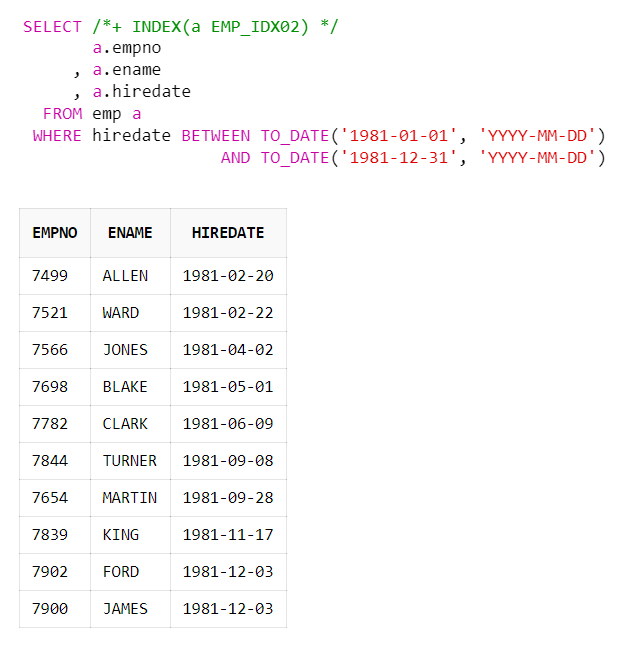The image size is (631, 645).
Task: Click the TURNER name cell
Action: (x=130, y=461)
